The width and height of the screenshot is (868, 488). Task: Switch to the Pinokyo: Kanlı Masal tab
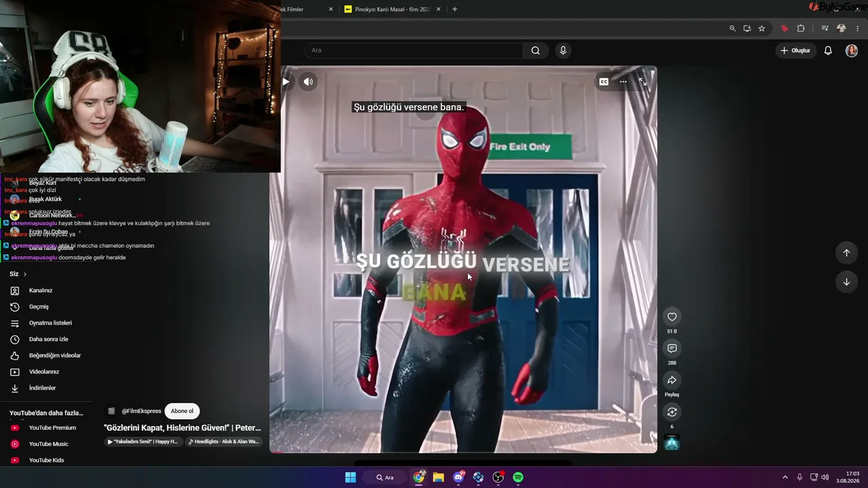(x=393, y=9)
